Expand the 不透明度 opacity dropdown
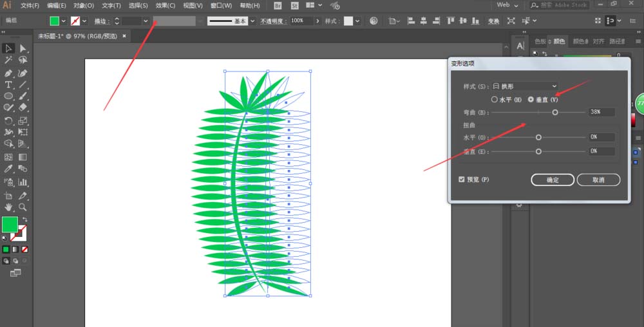This screenshot has width=644, height=327. pyautogui.click(x=317, y=21)
